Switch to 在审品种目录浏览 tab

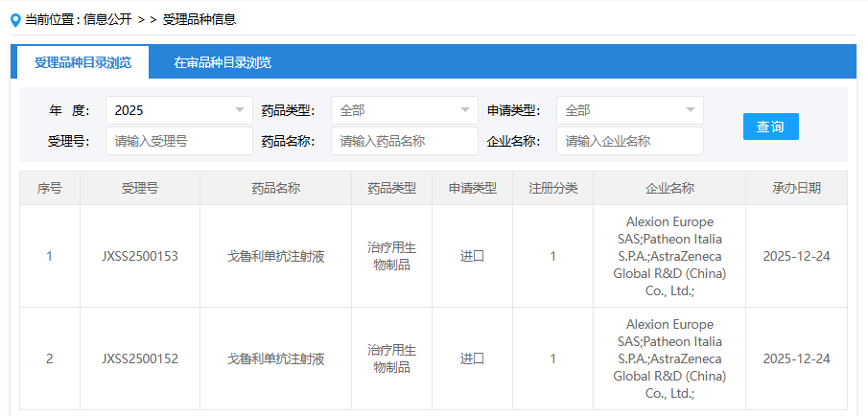coord(223,63)
